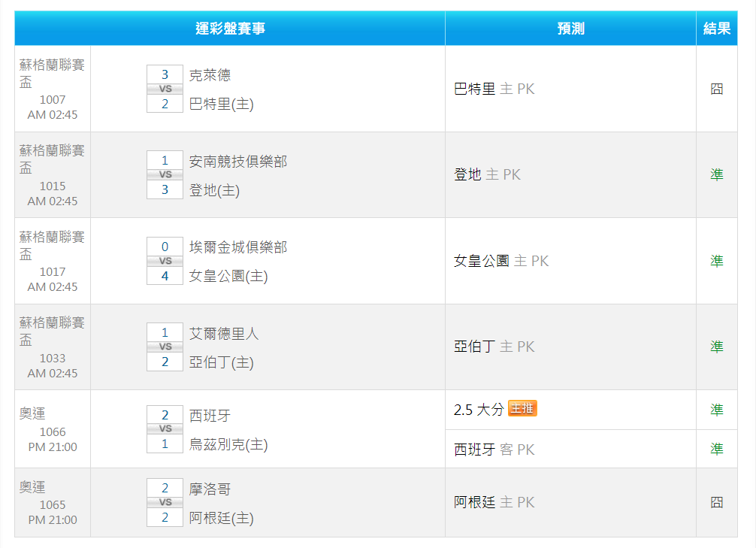
Task: Select team name 艾爾德里人
Action: coord(224,333)
